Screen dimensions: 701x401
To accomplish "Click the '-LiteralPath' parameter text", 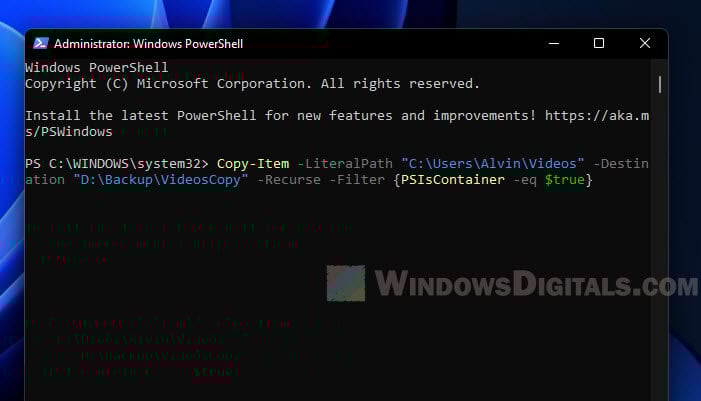I will click(345, 164).
